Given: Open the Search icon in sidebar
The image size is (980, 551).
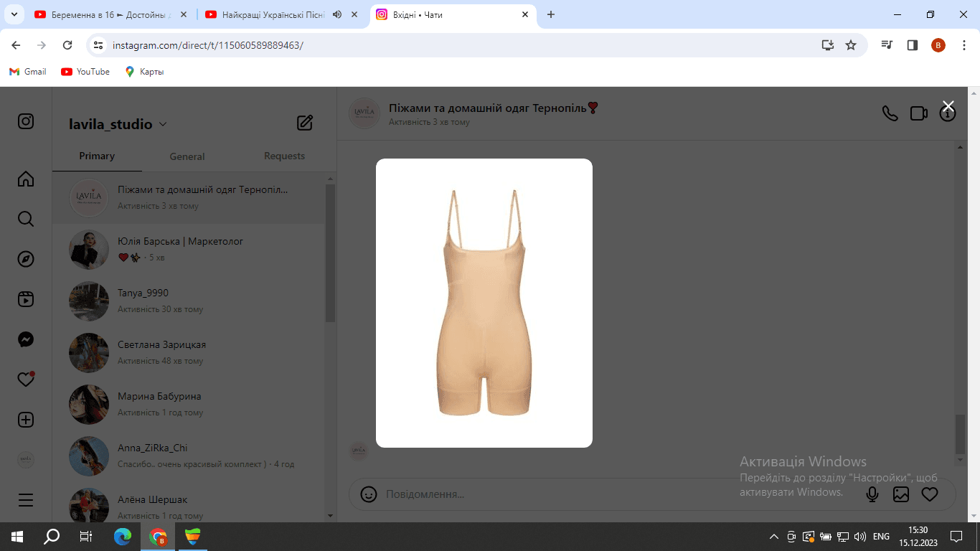Looking at the screenshot, I should [x=26, y=219].
